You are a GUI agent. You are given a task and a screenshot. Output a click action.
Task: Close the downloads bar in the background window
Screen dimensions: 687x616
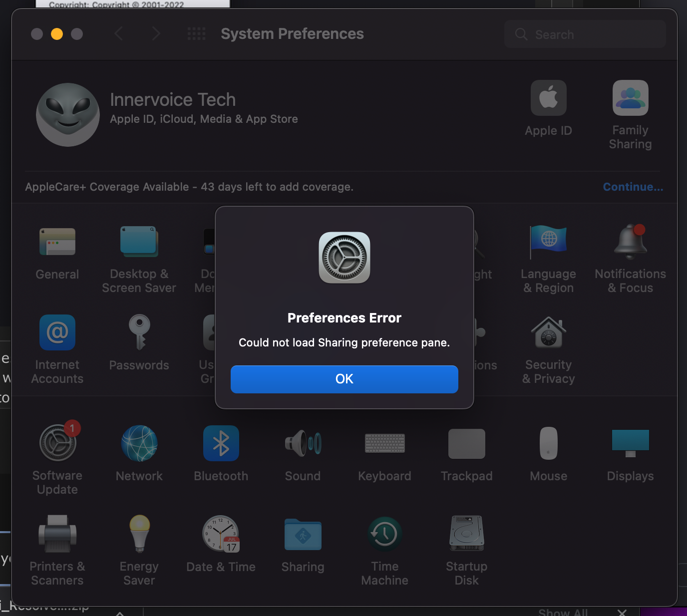point(622,612)
